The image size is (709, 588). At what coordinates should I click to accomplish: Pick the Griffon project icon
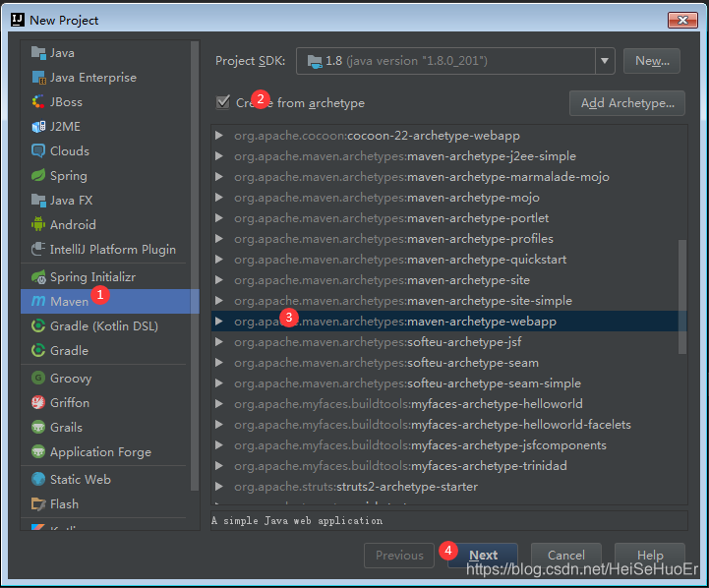pyautogui.click(x=38, y=402)
